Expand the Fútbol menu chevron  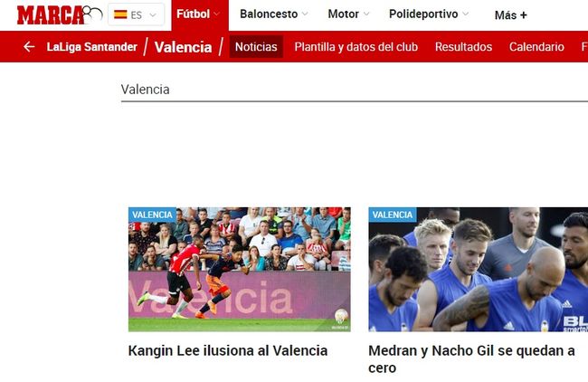(217, 14)
